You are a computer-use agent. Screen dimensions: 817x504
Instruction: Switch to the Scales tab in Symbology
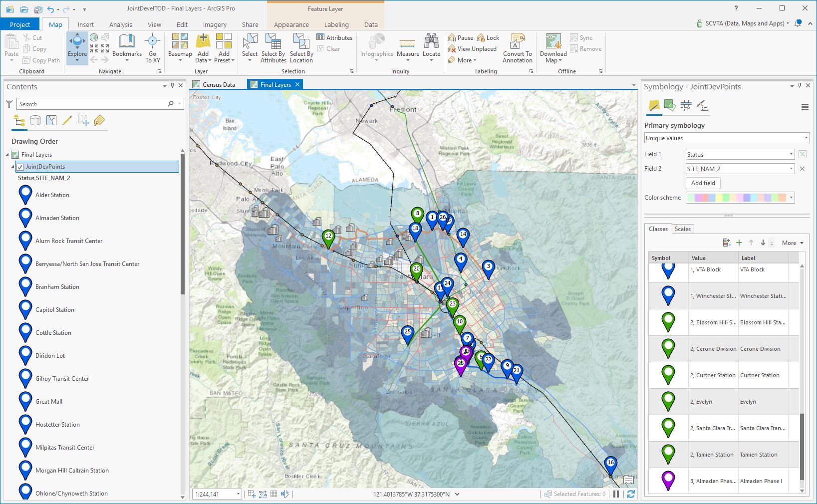[683, 229]
